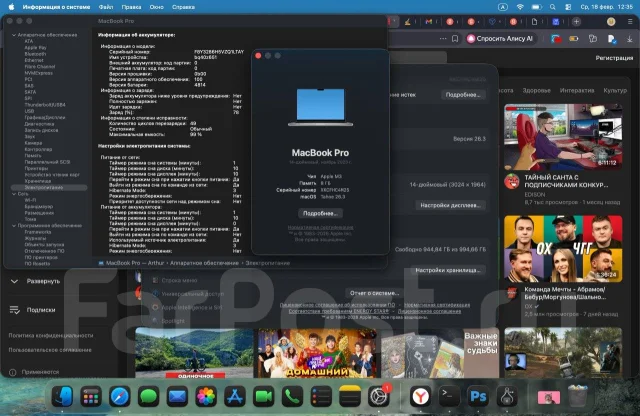Open System Settings with notification badge

[x=379, y=396]
